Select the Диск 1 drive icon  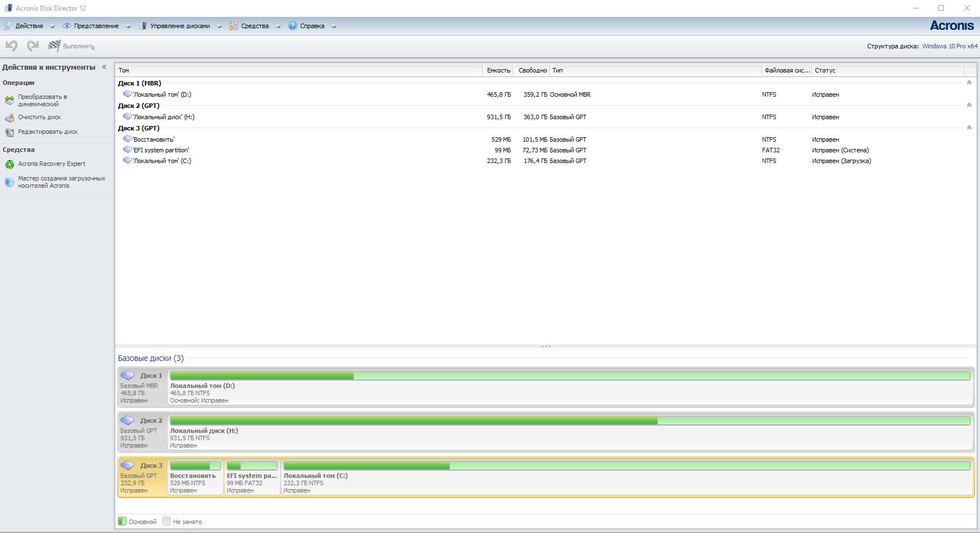click(128, 375)
